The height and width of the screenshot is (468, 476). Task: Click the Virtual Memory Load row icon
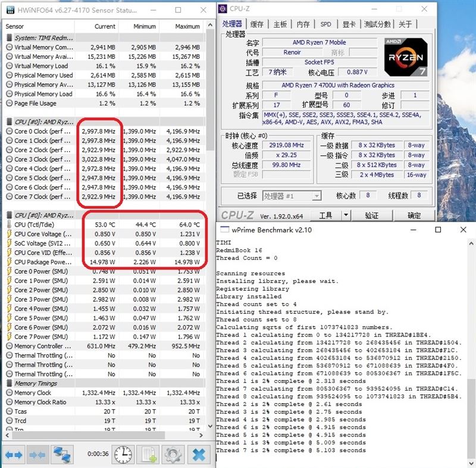coord(10,66)
